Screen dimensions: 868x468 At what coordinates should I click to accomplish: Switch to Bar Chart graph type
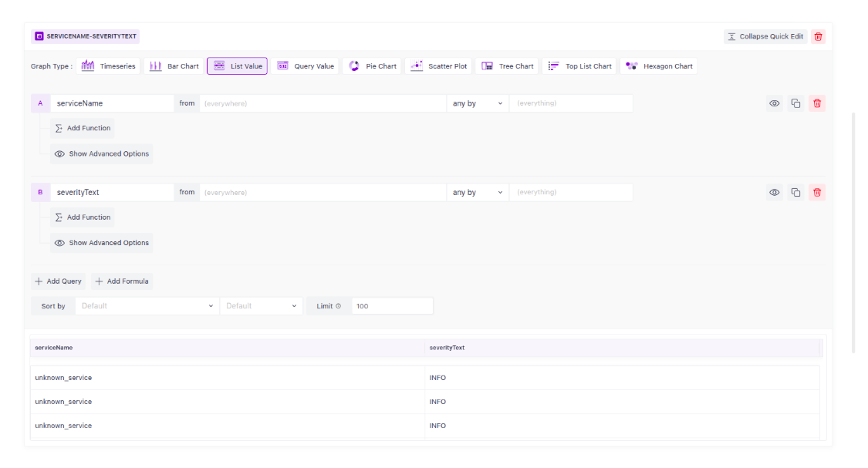(x=174, y=66)
